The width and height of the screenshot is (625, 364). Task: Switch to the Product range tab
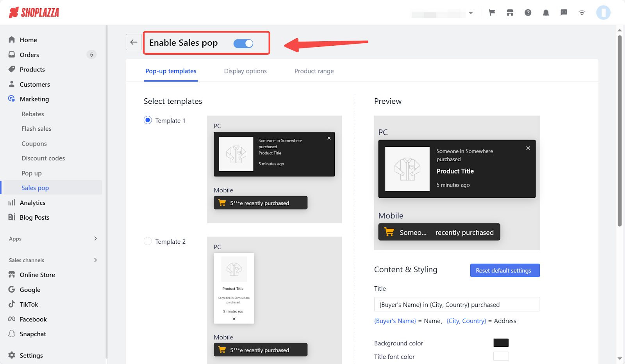(x=314, y=71)
